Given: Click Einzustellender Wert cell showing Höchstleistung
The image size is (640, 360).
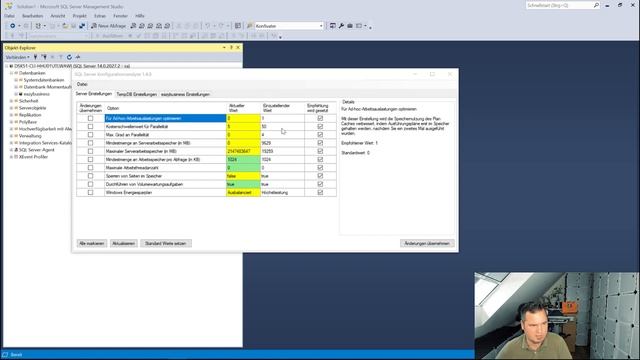Looking at the screenshot, I should 282,192.
